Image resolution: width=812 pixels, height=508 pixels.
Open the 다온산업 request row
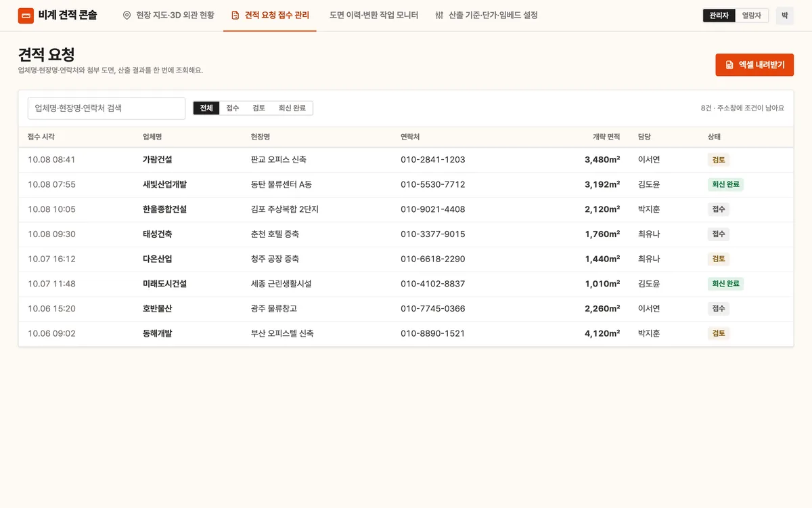tap(406, 259)
